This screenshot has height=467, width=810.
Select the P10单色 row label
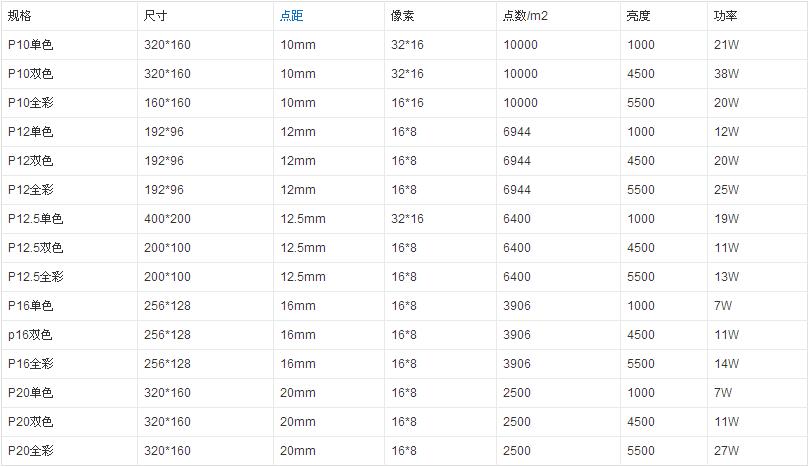30,45
